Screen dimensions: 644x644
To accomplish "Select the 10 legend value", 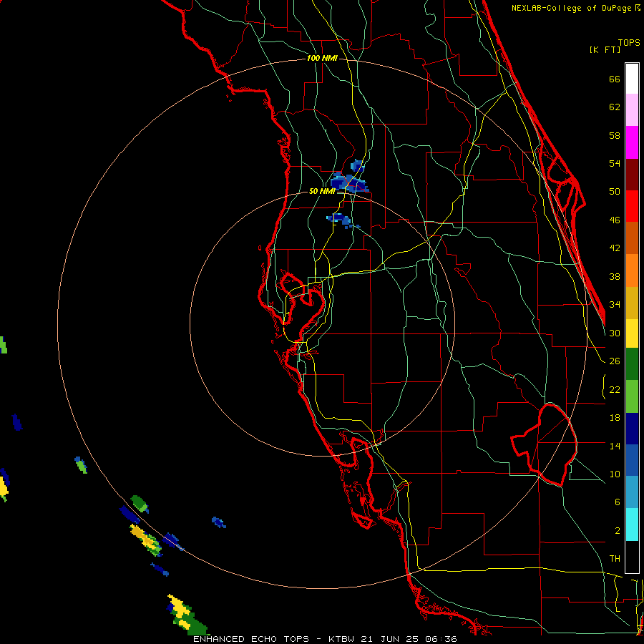I will tap(615, 474).
